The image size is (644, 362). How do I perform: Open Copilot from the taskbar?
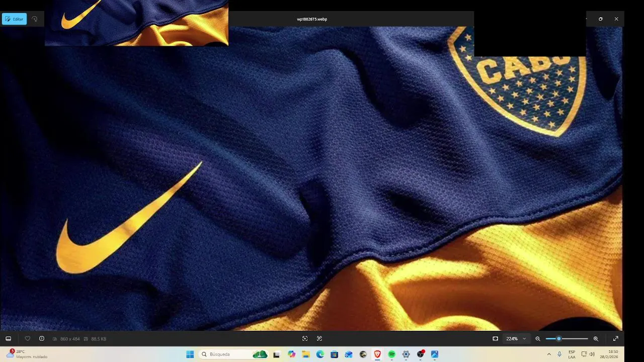291,354
